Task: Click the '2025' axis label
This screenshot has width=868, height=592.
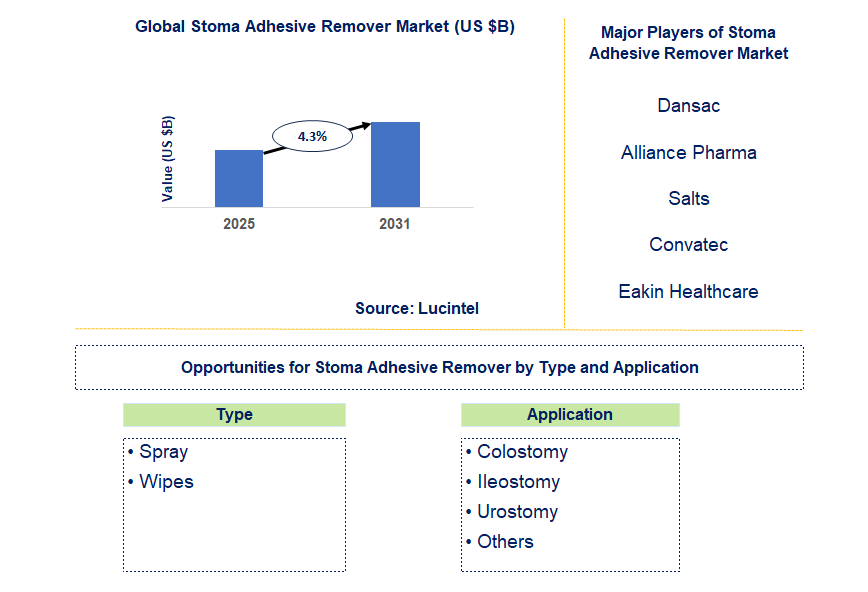Action: 239,224
